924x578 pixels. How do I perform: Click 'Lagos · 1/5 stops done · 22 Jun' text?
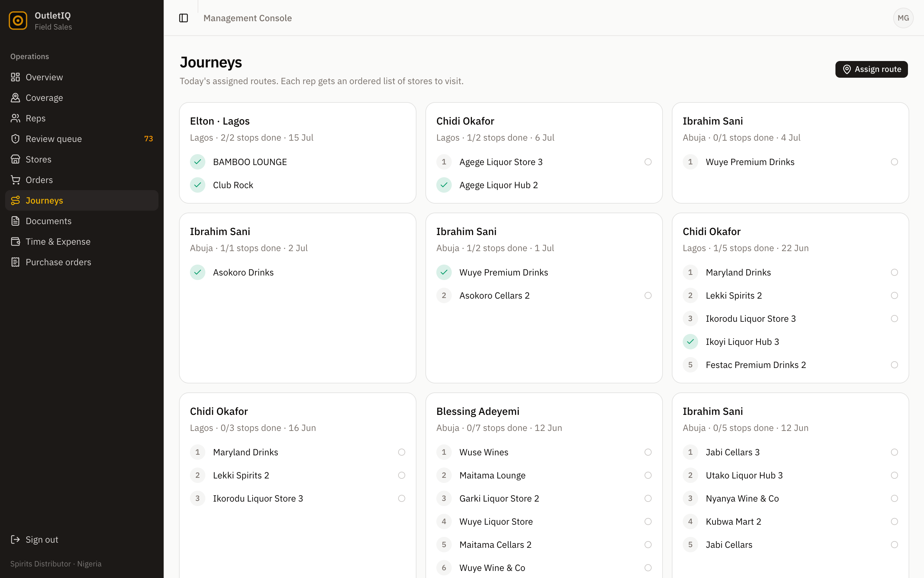[745, 248]
